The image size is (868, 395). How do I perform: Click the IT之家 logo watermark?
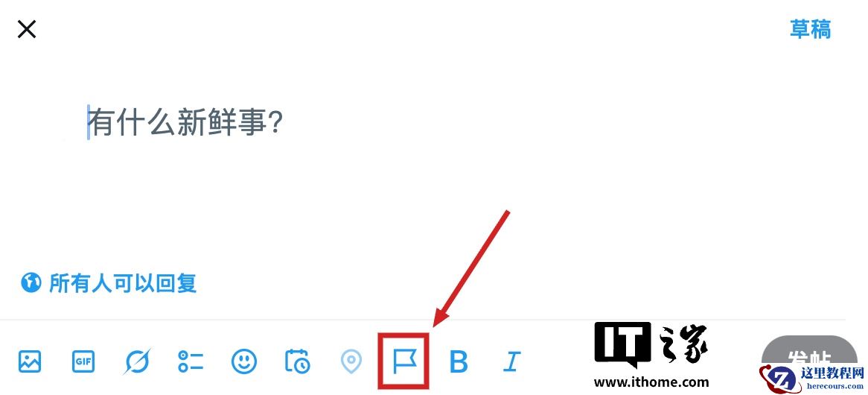pos(651,346)
